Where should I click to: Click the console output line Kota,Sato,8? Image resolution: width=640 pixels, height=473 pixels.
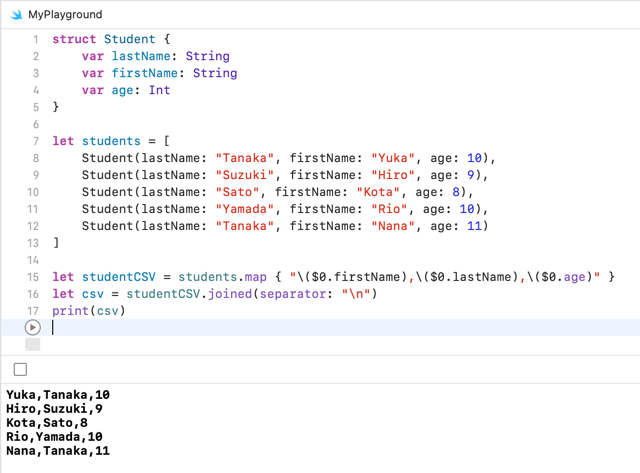[x=47, y=423]
